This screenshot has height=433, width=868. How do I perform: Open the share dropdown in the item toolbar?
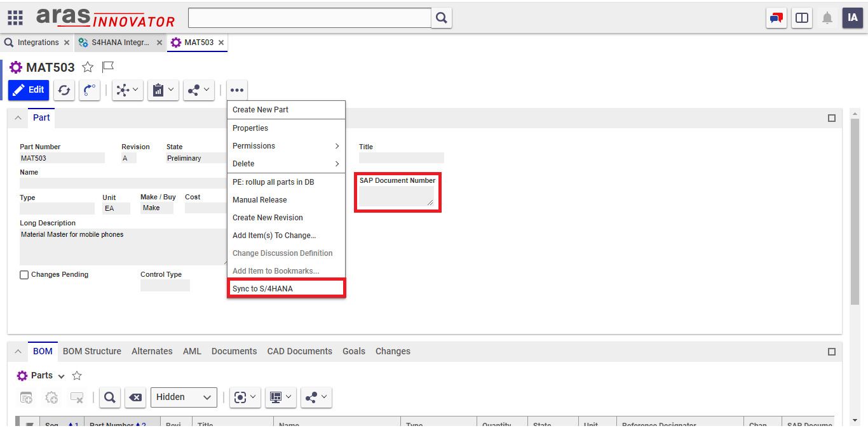click(x=199, y=90)
